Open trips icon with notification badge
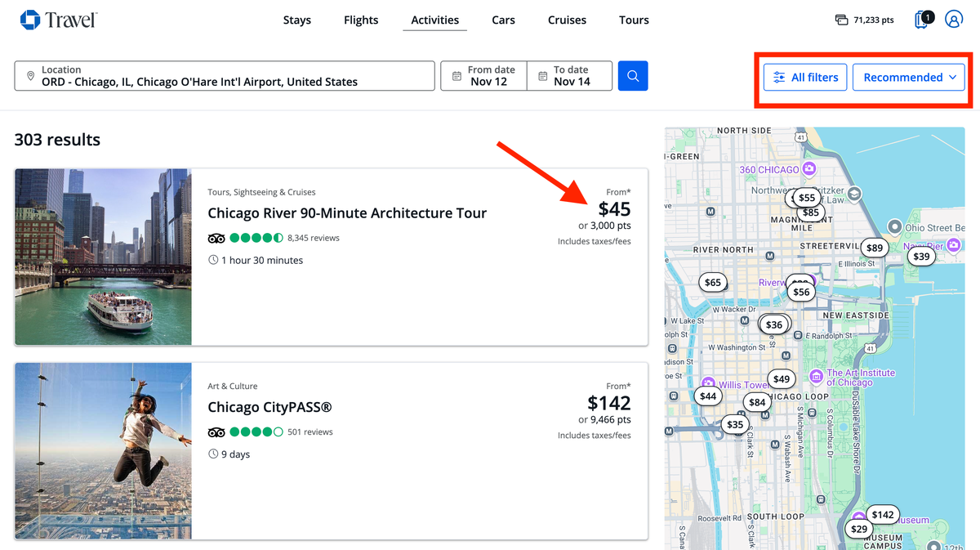 (x=923, y=20)
